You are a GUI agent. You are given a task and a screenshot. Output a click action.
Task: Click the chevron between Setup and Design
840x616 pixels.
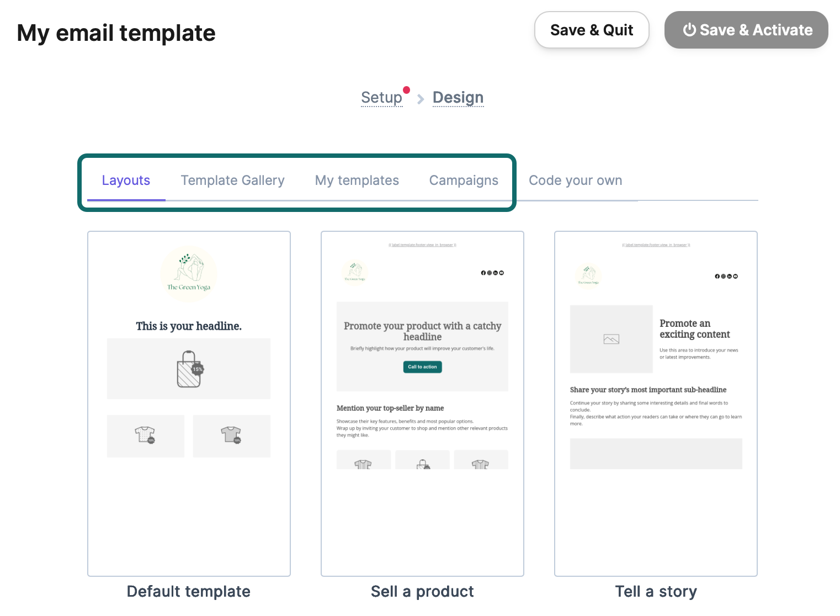click(x=420, y=99)
